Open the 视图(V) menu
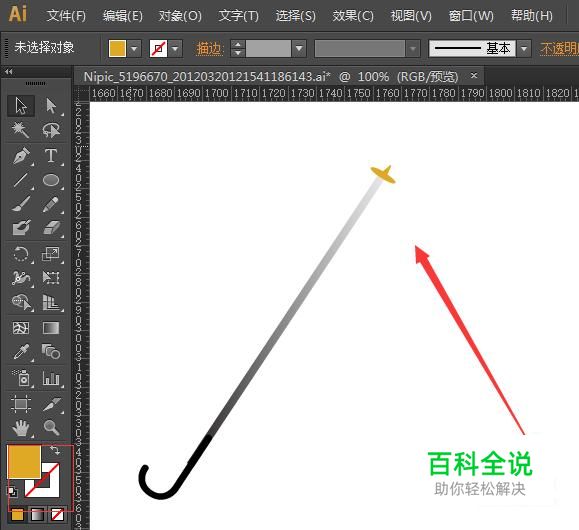Image resolution: width=579 pixels, height=530 pixels. point(411,16)
